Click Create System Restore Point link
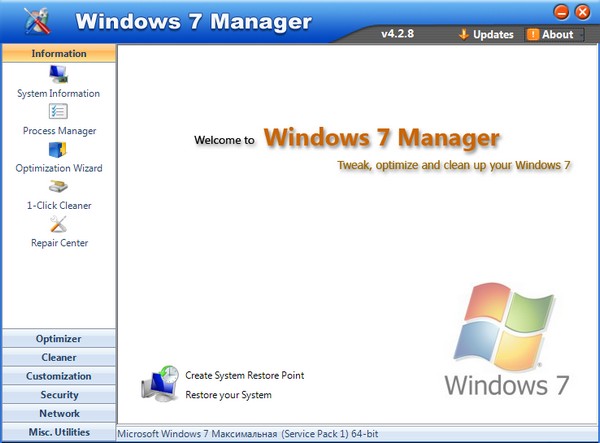 (244, 376)
